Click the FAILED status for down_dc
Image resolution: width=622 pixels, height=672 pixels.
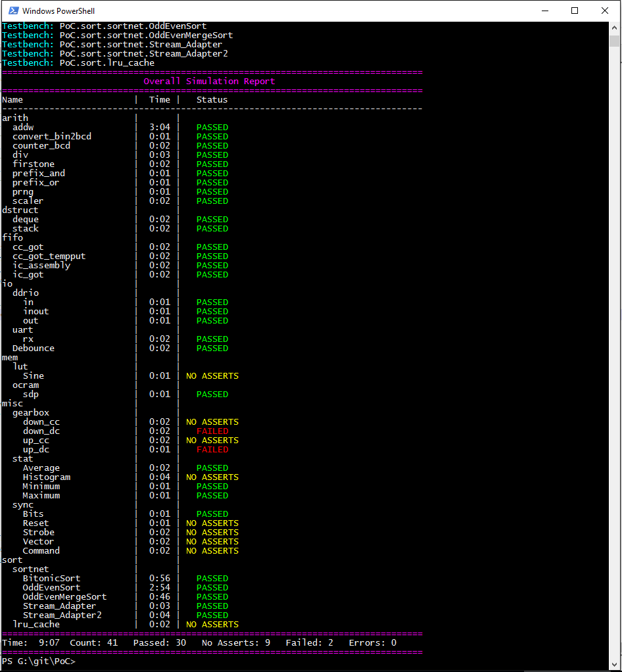click(212, 431)
